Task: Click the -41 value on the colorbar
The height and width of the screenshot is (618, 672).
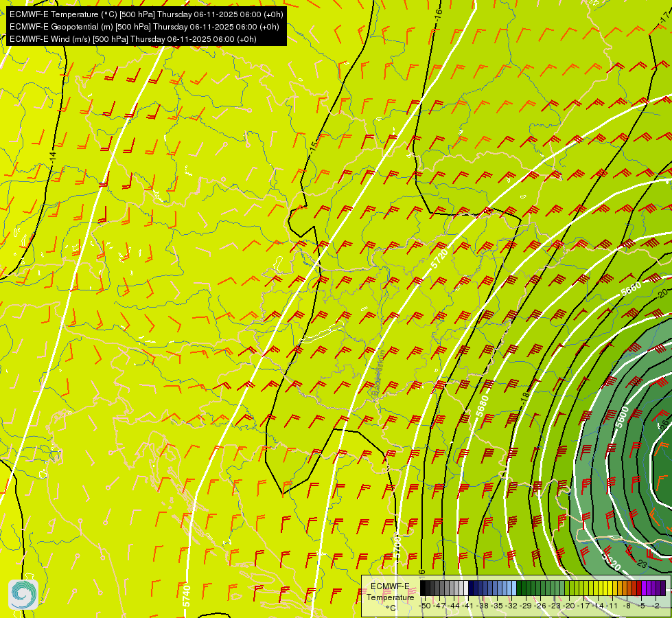Action: point(468,606)
